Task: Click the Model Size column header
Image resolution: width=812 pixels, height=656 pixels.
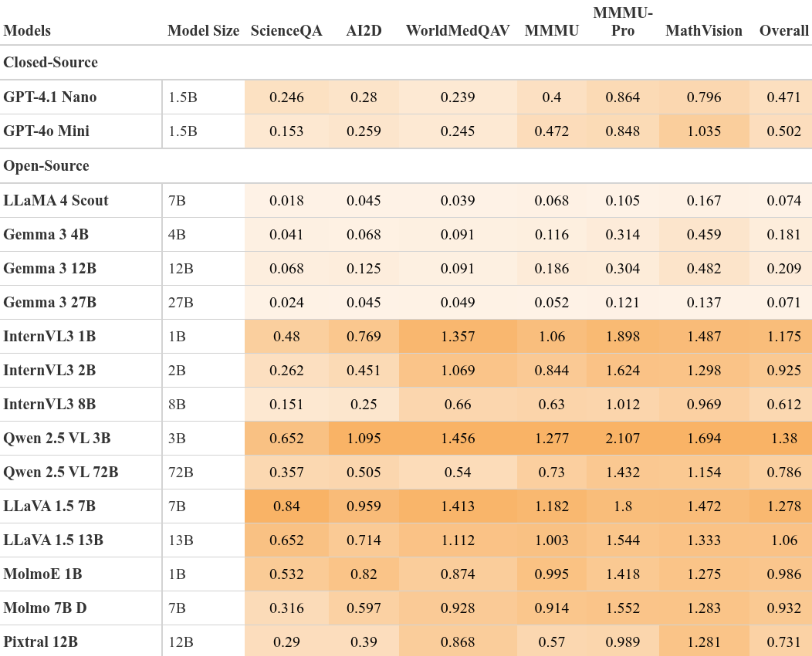Action: tap(203, 31)
